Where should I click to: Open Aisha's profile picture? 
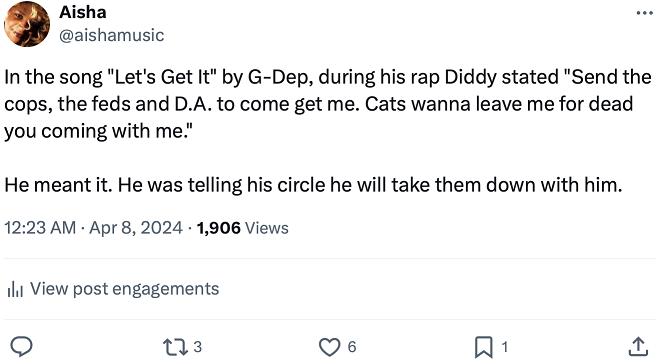coord(27,24)
